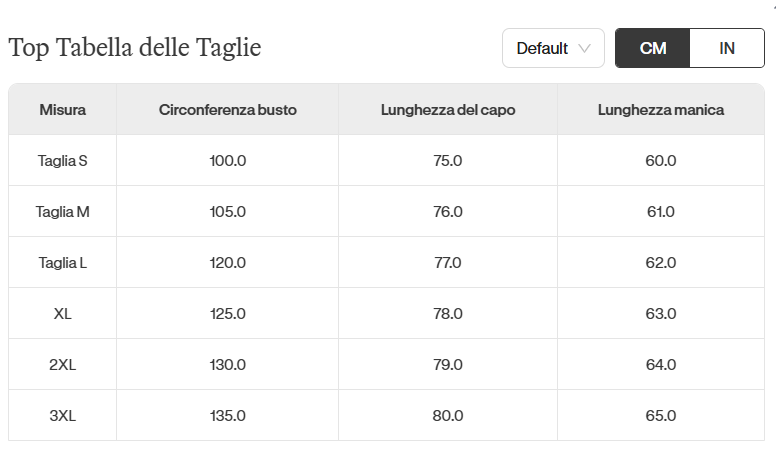Click the 2XL size row label
The height and width of the screenshot is (455, 776).
pos(62,364)
